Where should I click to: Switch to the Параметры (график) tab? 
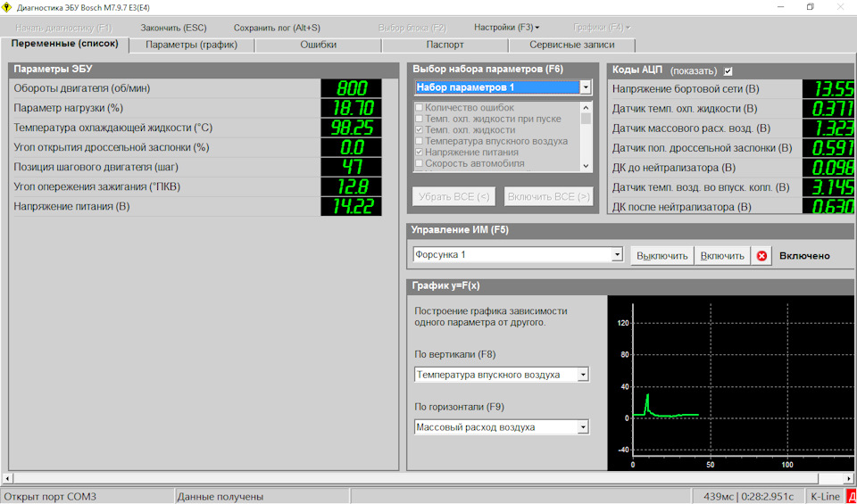pos(192,45)
